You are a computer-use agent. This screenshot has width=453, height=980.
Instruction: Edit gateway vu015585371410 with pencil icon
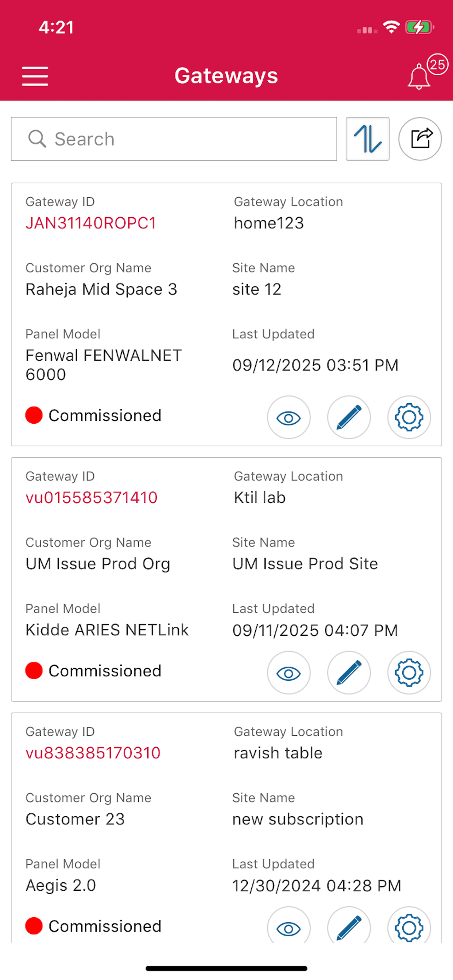click(349, 673)
